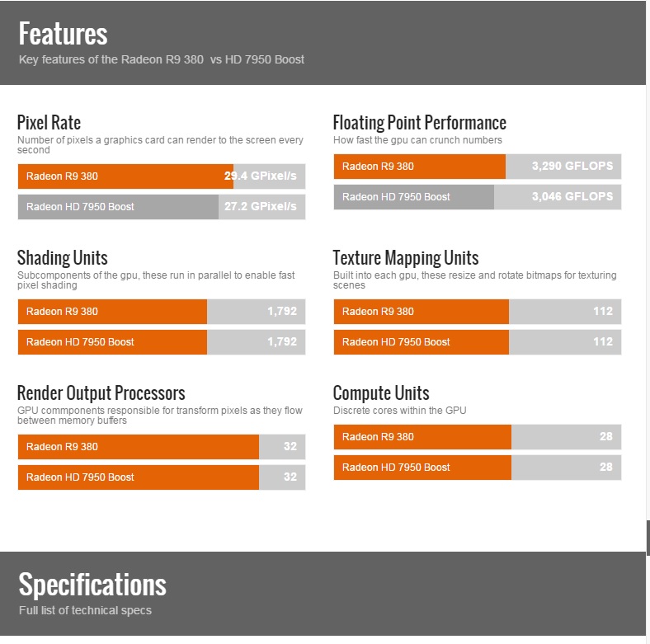Click HD 7950 Boost Render Output Processors bar
Screen dimensions: 650x644
pyautogui.click(x=161, y=477)
